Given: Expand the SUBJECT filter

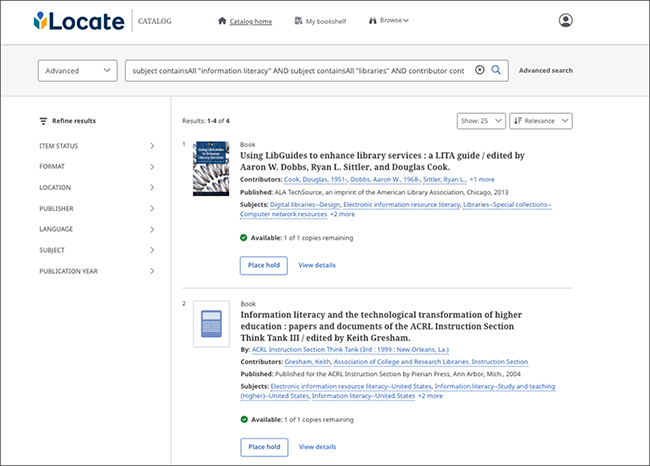Looking at the screenshot, I should point(97,250).
